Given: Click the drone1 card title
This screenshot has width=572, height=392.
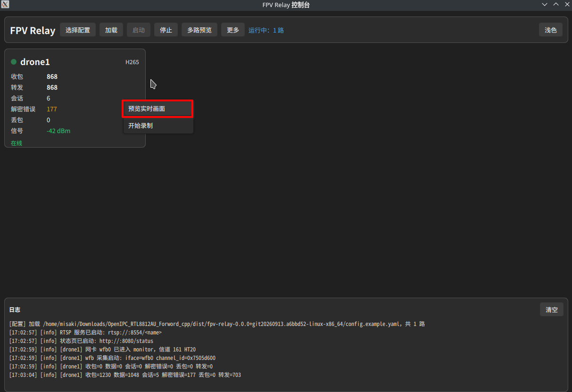Looking at the screenshot, I should tap(35, 62).
